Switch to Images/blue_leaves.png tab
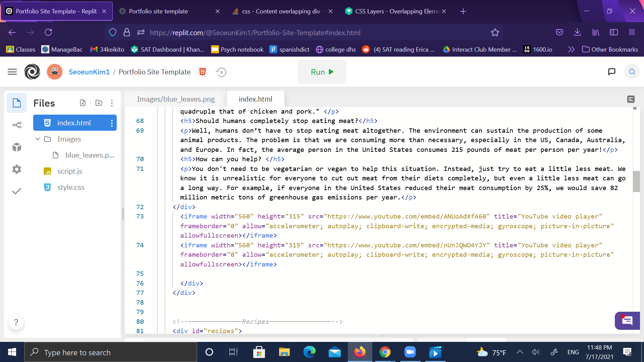Screen dimensions: 644x362 coord(176,99)
